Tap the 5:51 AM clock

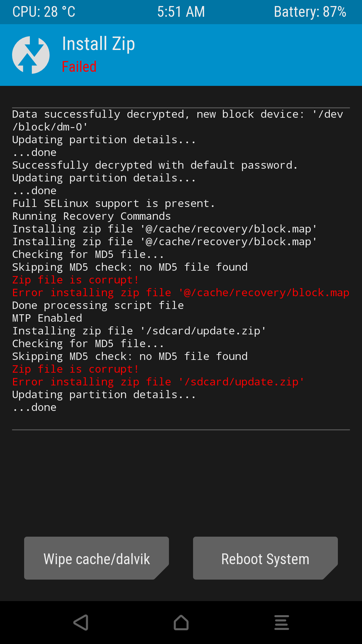[181, 12]
